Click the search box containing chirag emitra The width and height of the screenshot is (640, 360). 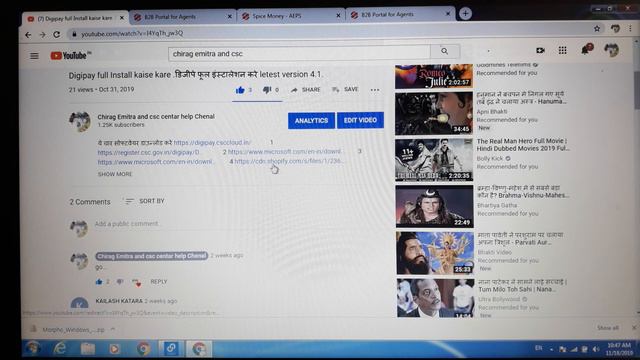[300, 53]
